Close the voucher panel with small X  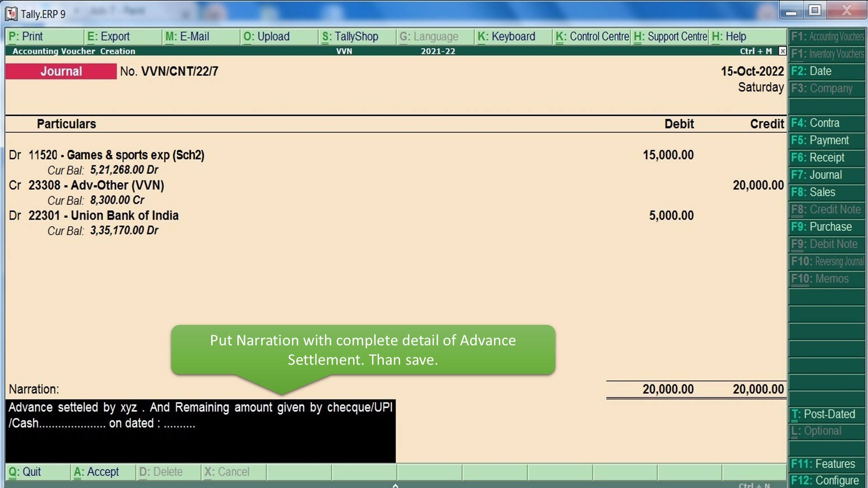click(x=782, y=51)
